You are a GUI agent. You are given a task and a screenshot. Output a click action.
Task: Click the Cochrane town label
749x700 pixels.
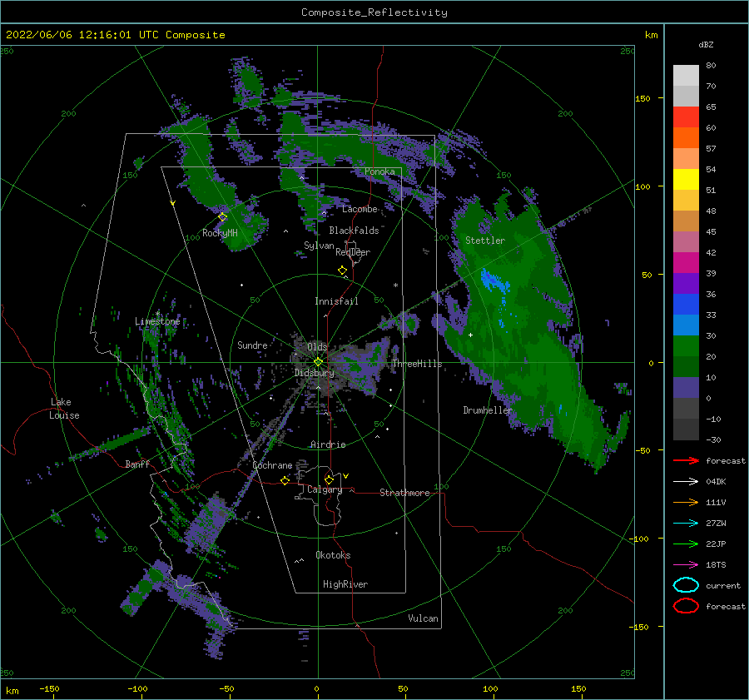click(272, 465)
